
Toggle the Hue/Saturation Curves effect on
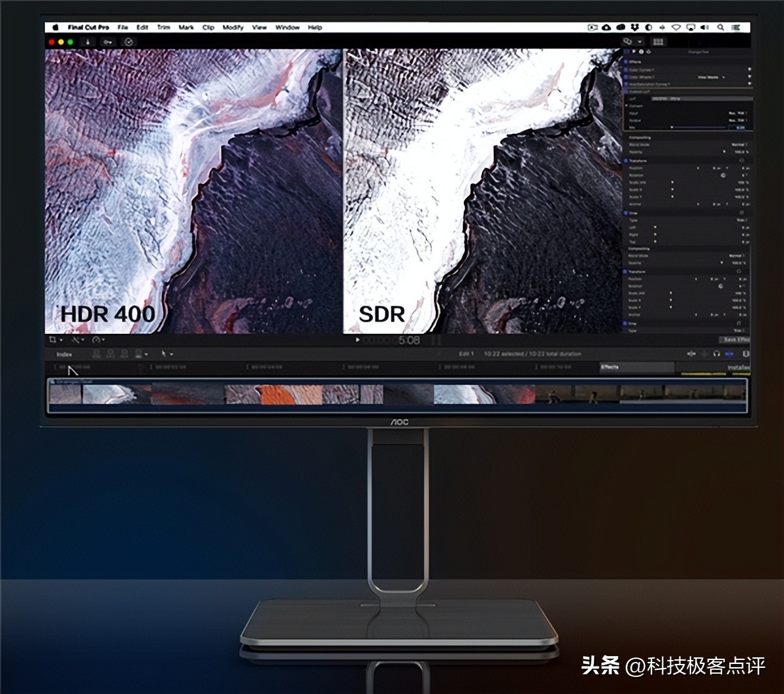pyautogui.click(x=626, y=84)
